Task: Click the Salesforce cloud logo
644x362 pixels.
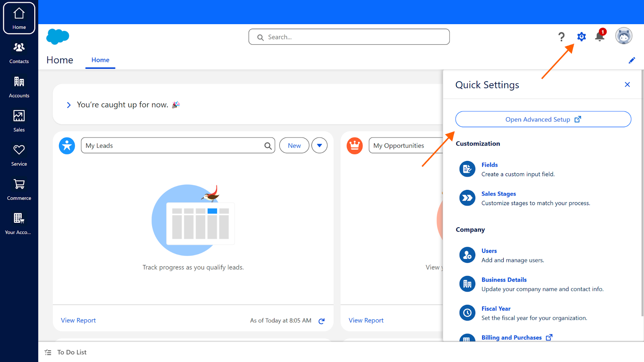Action: click(x=58, y=37)
